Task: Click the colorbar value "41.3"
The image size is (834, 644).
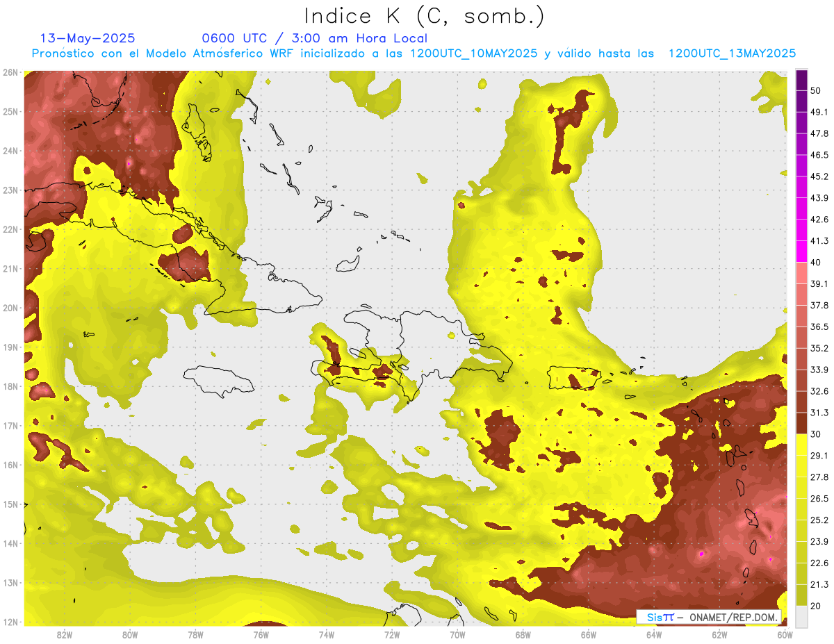Action: 820,241
